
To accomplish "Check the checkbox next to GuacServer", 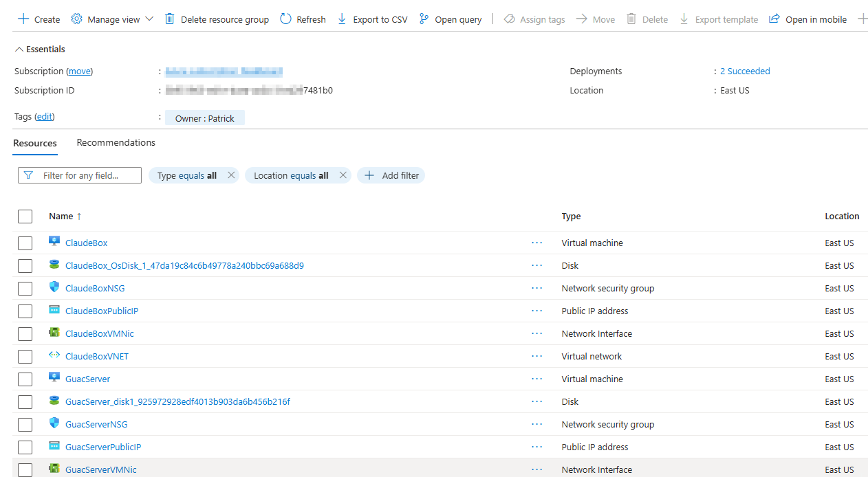I will pos(25,379).
